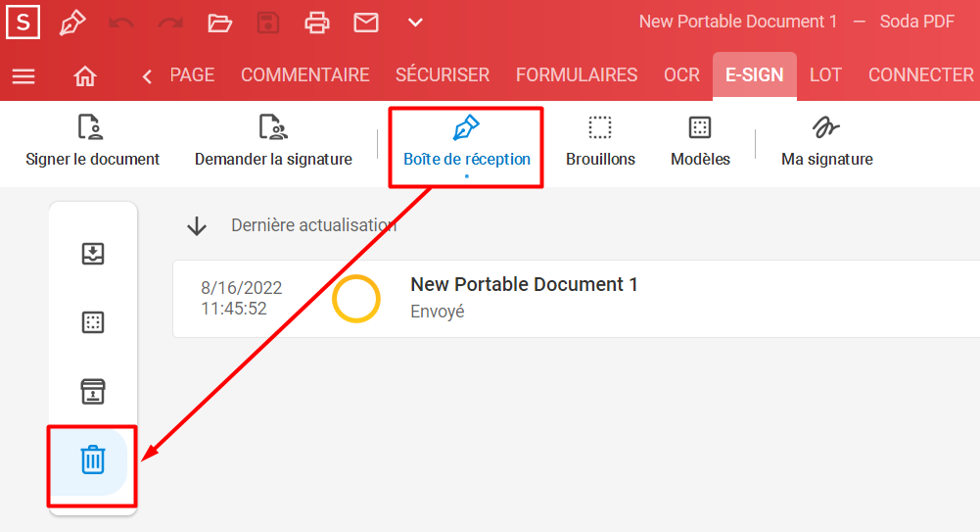980x532 pixels.
Task: Email the document with the envelope icon
Action: coord(365,23)
